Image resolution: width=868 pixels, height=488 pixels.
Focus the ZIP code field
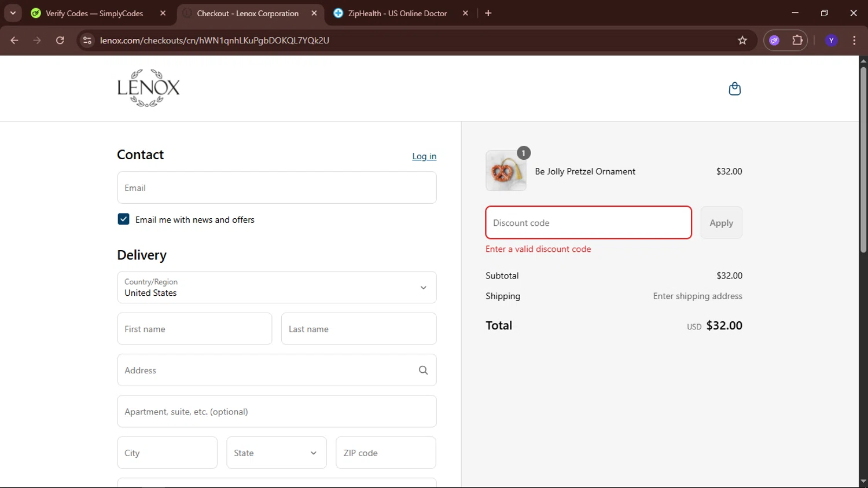[x=386, y=453]
